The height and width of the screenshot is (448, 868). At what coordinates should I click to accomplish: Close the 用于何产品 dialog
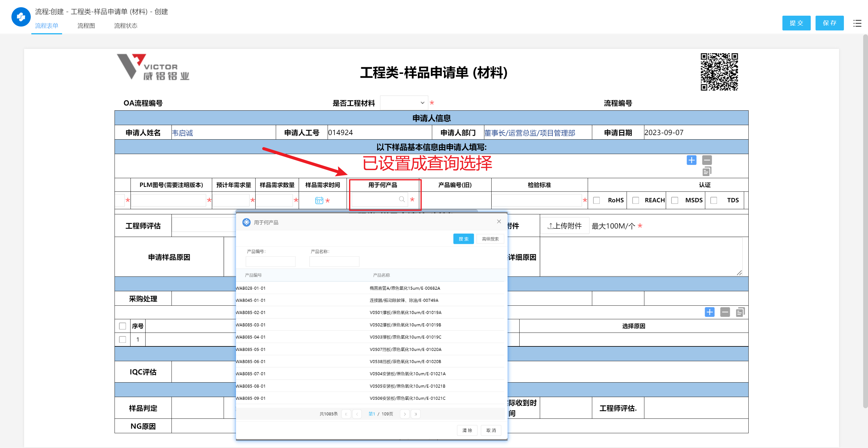[x=499, y=222]
